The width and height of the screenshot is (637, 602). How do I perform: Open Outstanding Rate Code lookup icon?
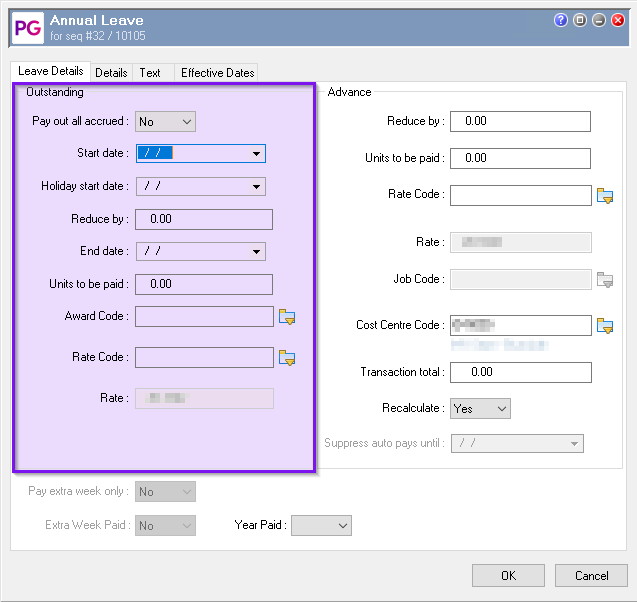click(x=287, y=358)
